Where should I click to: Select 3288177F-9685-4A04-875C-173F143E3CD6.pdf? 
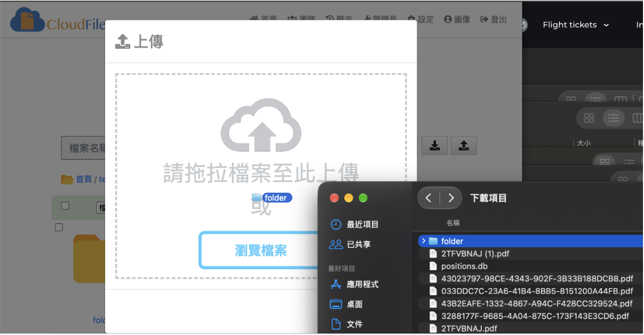pos(531,316)
